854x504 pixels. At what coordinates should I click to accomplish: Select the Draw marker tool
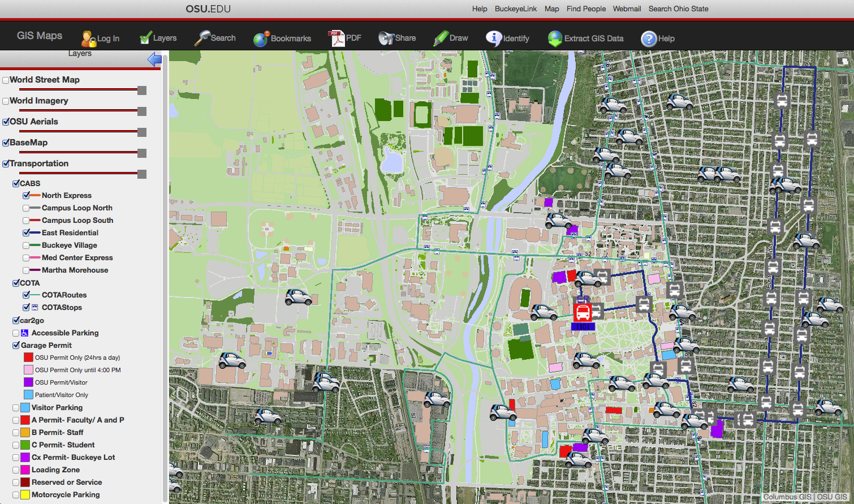pyautogui.click(x=441, y=38)
